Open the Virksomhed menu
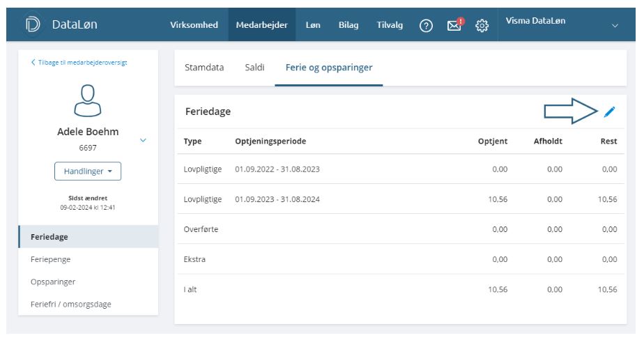Screen dimensions: 644x338 pos(194,25)
